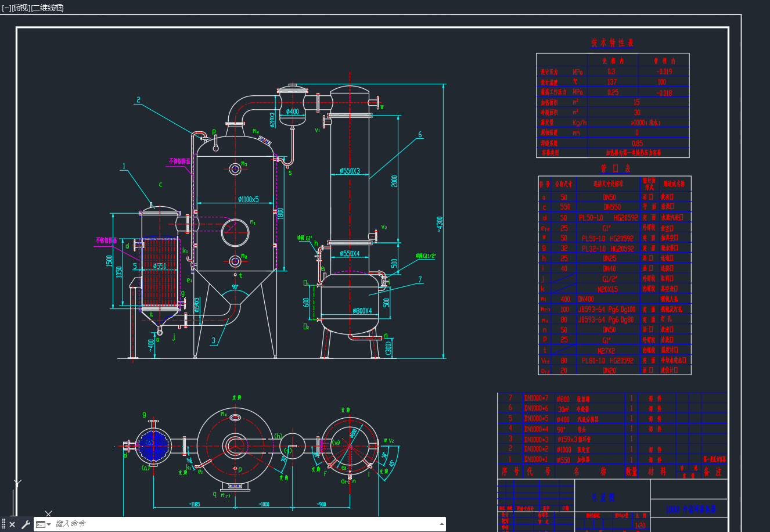Select the DN1000-1 parts list code
The image size is (770, 532).
[x=536, y=459]
